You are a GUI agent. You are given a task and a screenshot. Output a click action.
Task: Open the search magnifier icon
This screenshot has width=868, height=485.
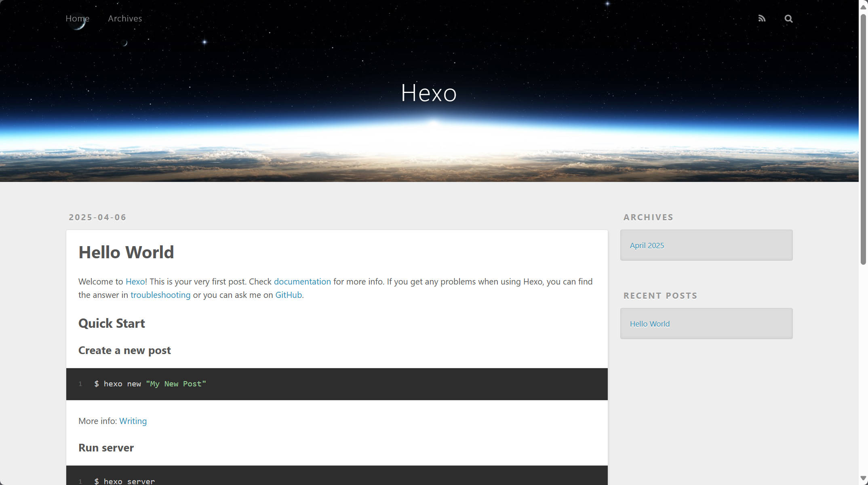788,19
